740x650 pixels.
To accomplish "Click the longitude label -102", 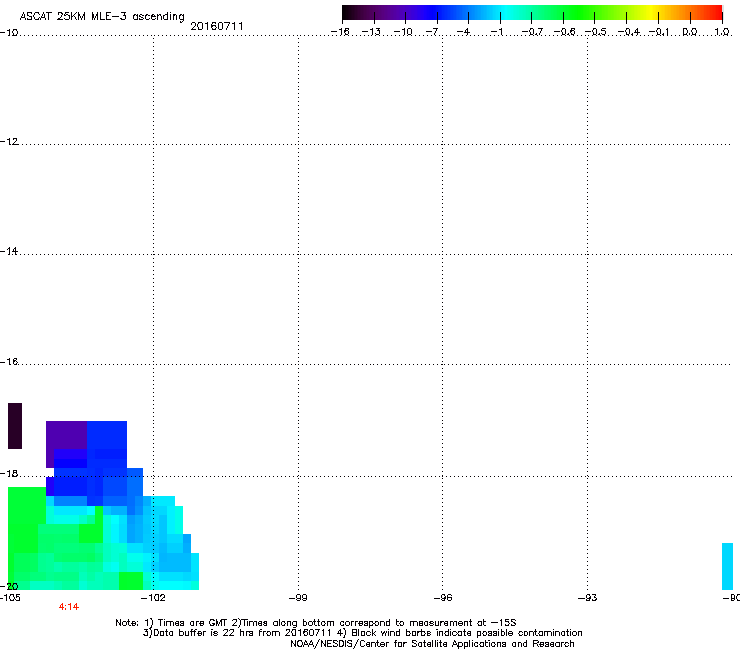I will click(154, 598).
